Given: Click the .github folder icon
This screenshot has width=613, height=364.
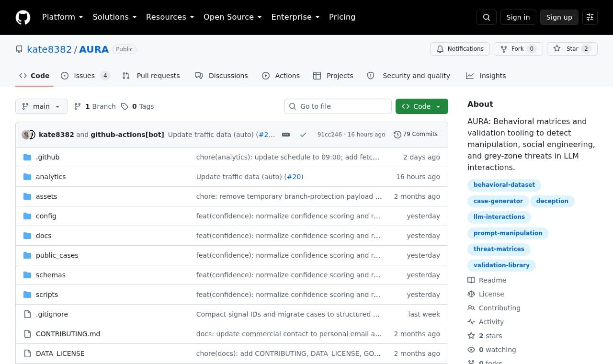Looking at the screenshot, I should click(27, 157).
